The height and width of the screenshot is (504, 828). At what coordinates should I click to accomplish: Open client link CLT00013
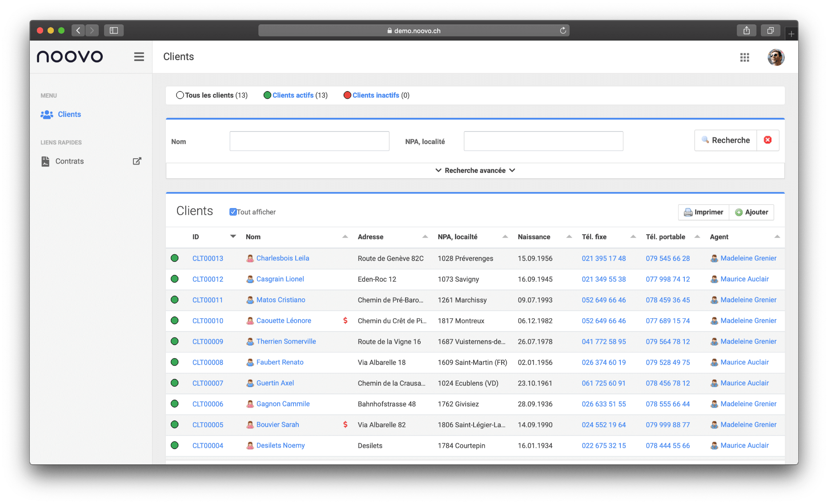208,258
